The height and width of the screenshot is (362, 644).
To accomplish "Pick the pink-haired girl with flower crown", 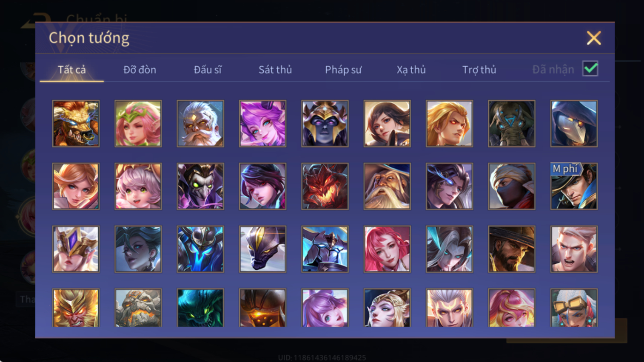I will point(138,124).
